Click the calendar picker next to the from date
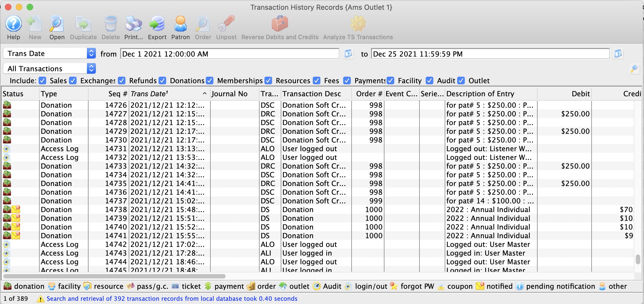The image size is (644, 304). 348,54
